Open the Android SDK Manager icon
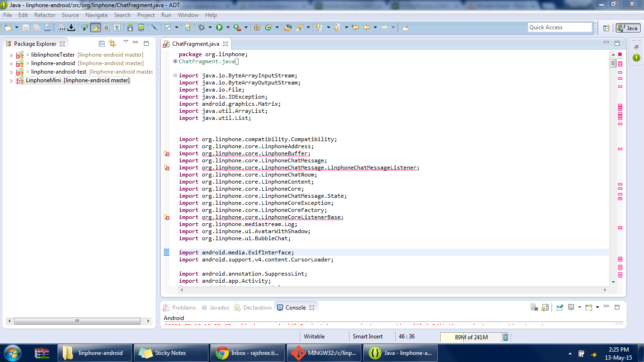Image resolution: width=644 pixels, height=362 pixels. (x=130, y=27)
